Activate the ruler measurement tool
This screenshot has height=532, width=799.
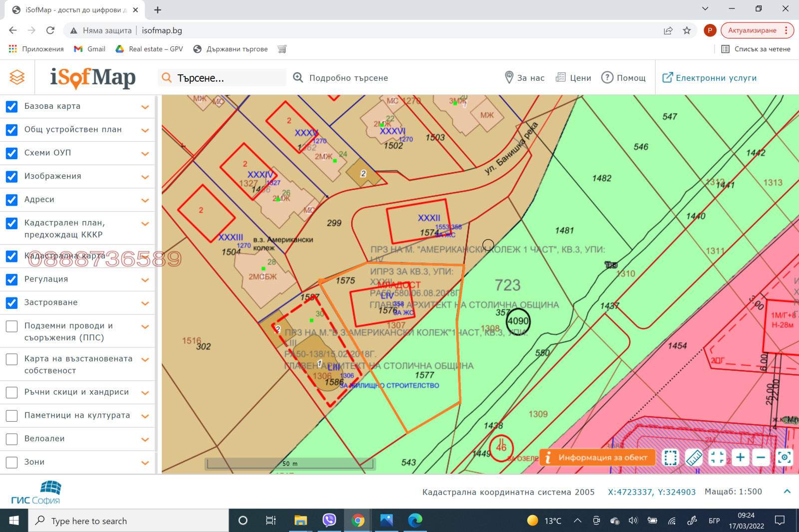pyautogui.click(x=694, y=457)
